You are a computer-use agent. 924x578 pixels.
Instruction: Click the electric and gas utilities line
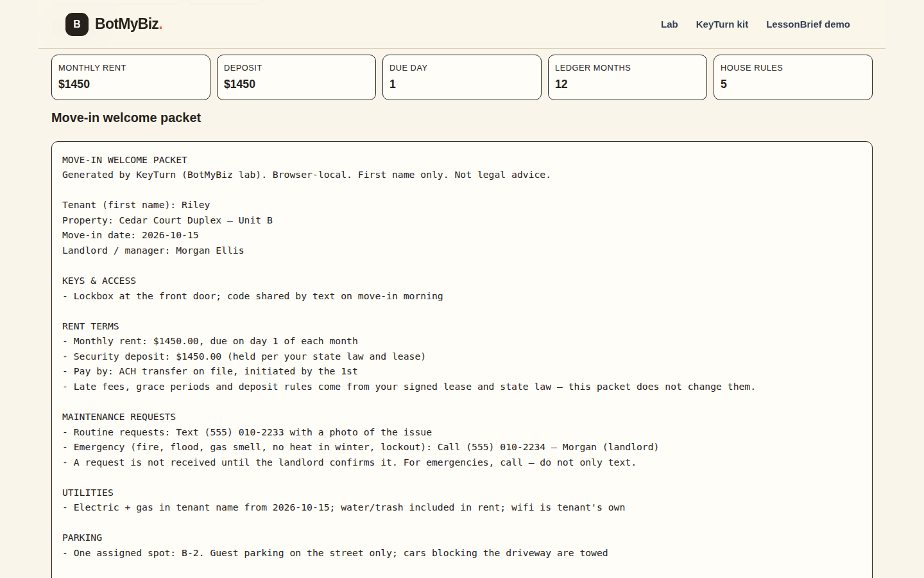[343, 507]
